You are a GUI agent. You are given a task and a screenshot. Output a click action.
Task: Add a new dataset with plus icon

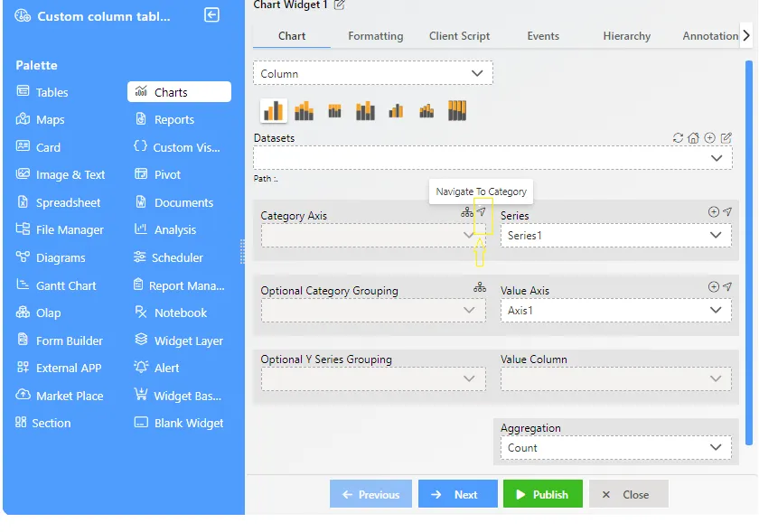pyautogui.click(x=709, y=138)
